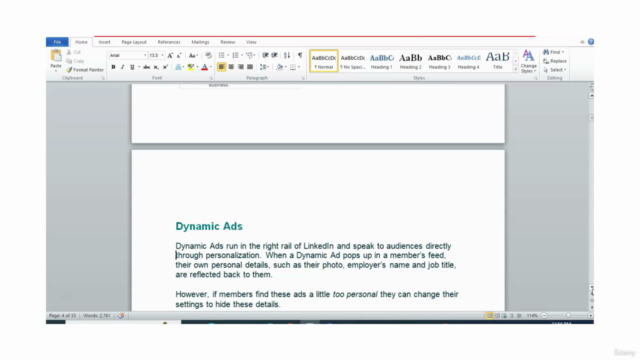Apply strikethrough formatting

tap(147, 67)
